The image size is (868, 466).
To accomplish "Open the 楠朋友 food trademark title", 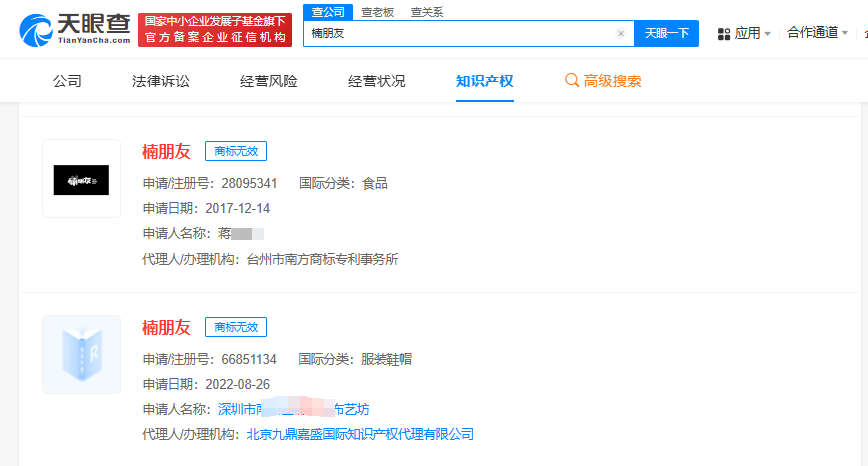I will coord(166,151).
